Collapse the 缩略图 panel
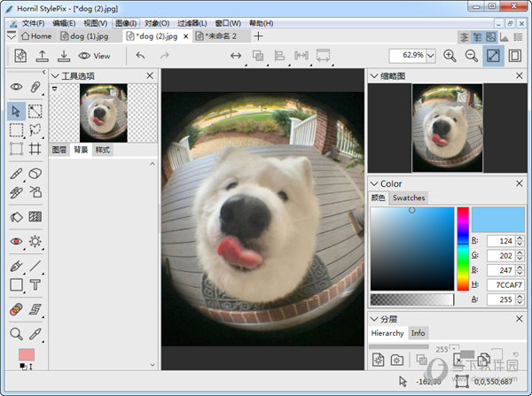This screenshot has height=396, width=532. [x=374, y=76]
